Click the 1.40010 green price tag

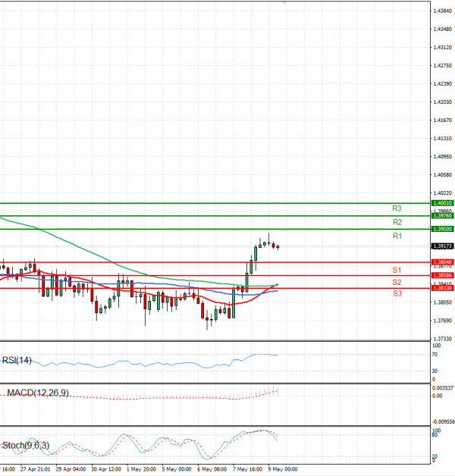(442, 203)
